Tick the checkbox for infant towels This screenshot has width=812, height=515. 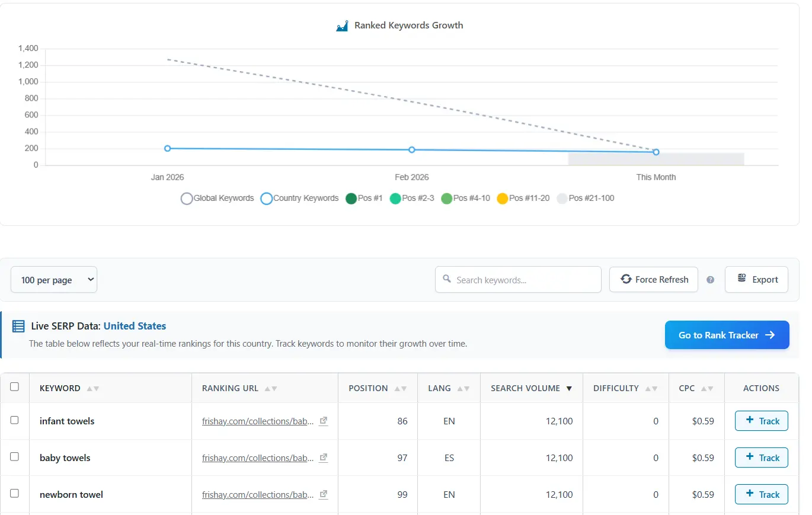pos(15,420)
